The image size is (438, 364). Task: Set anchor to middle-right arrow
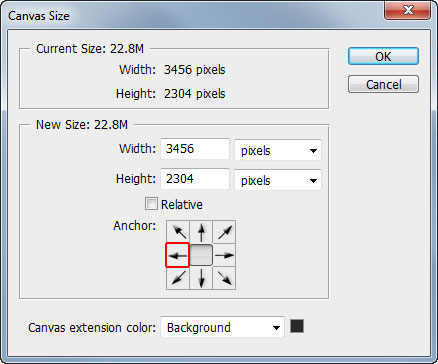coord(224,255)
